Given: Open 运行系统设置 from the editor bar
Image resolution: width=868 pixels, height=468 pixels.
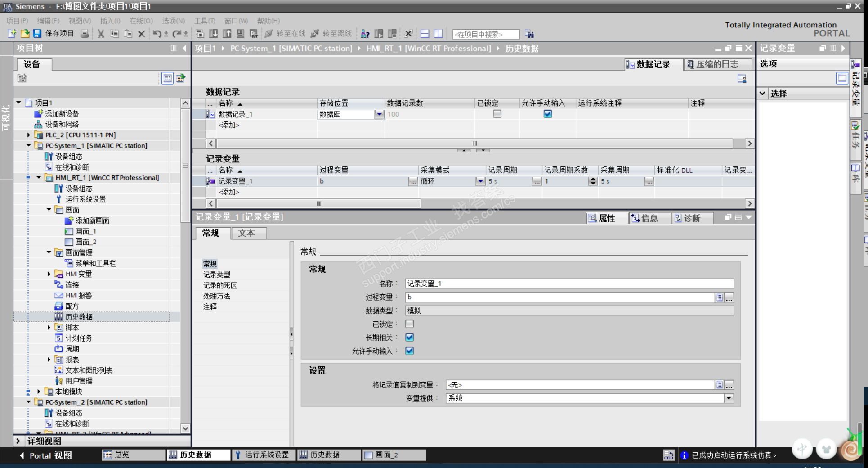Looking at the screenshot, I should (264, 455).
